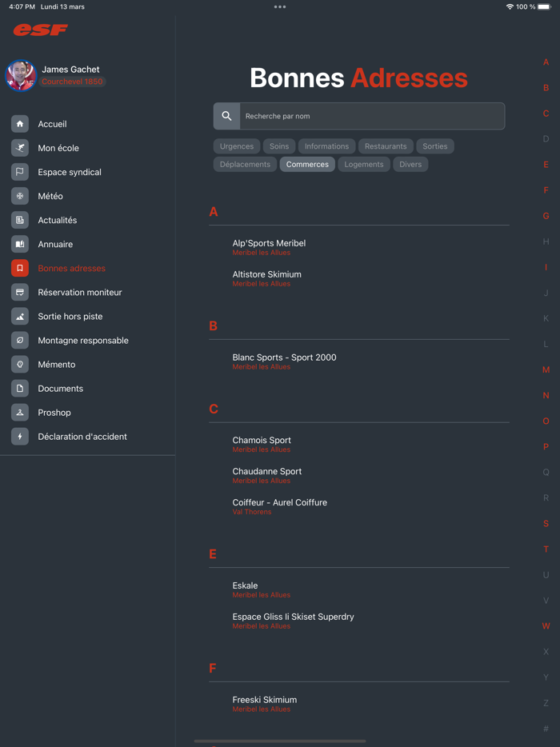This screenshot has width=560, height=747.
Task: Jump to letter G in index
Action: pyautogui.click(x=546, y=216)
